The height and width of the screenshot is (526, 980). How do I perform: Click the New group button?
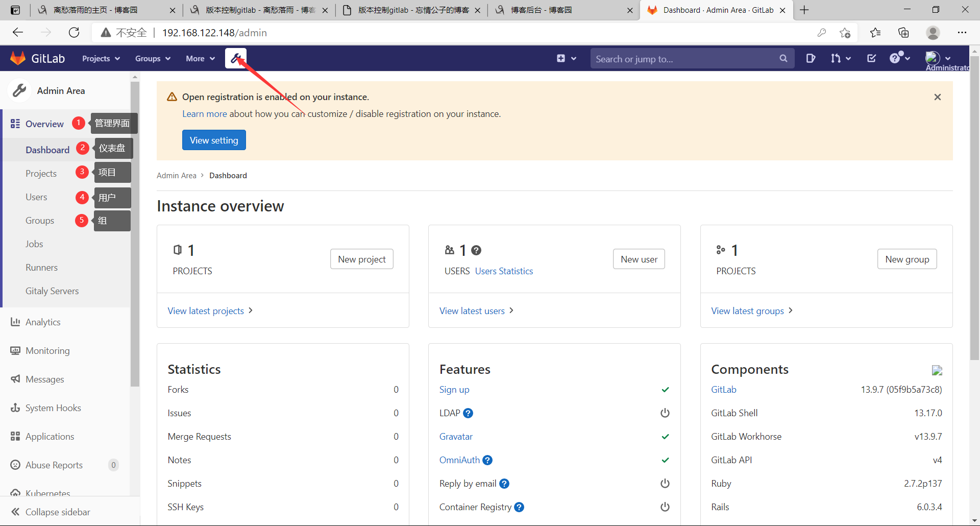(x=907, y=259)
